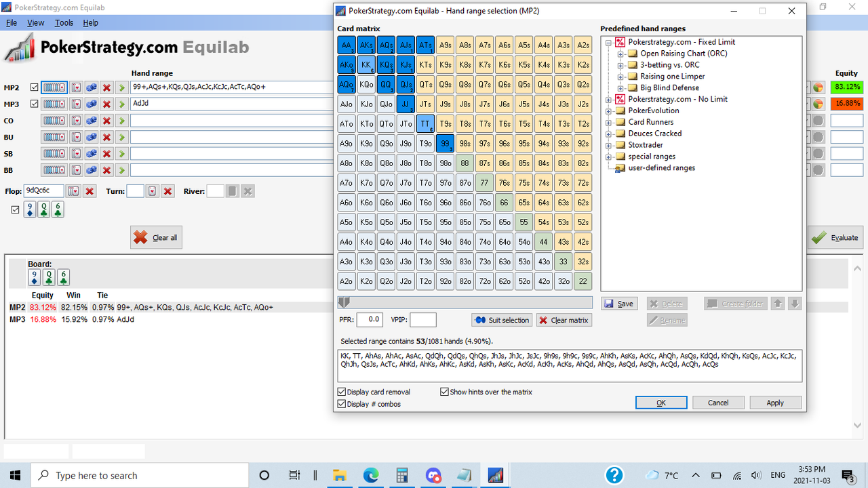Select user-defined ranges tree item
868x488 pixels.
point(661,168)
